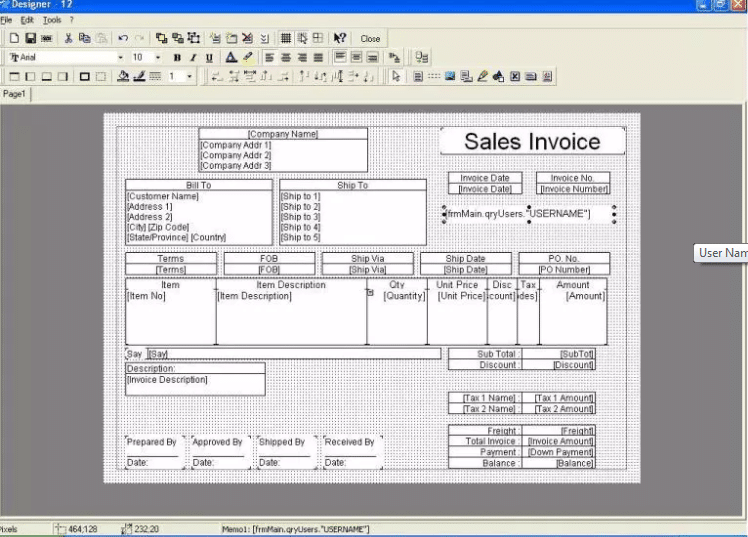Set text alignment to justify

point(318,57)
